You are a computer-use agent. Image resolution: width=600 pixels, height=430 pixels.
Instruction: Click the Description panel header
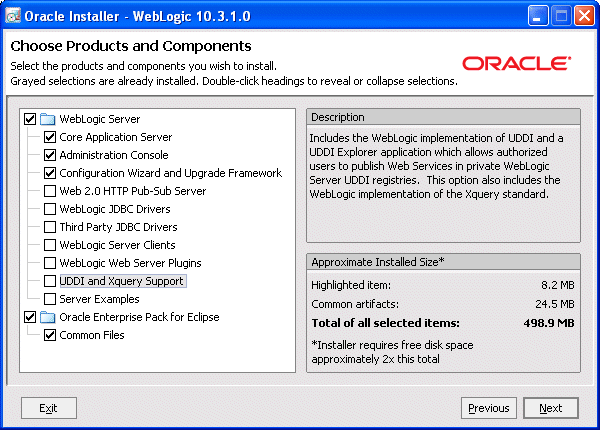[x=443, y=117]
